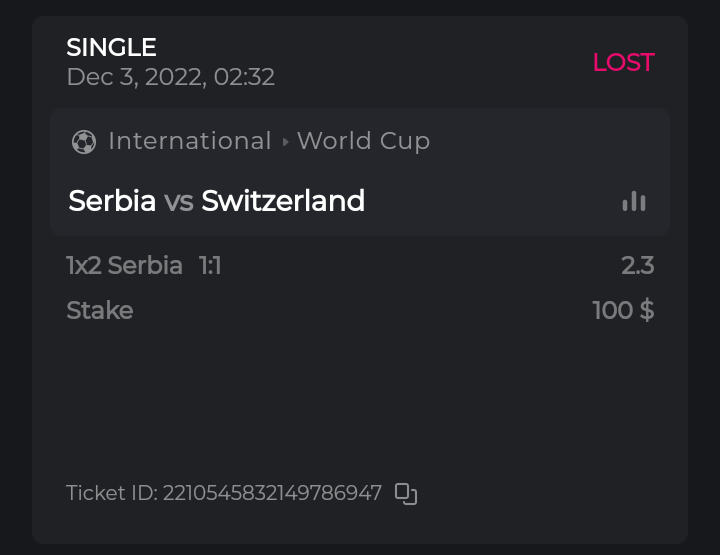Click the SINGLE bet type heading

pyautogui.click(x=111, y=47)
